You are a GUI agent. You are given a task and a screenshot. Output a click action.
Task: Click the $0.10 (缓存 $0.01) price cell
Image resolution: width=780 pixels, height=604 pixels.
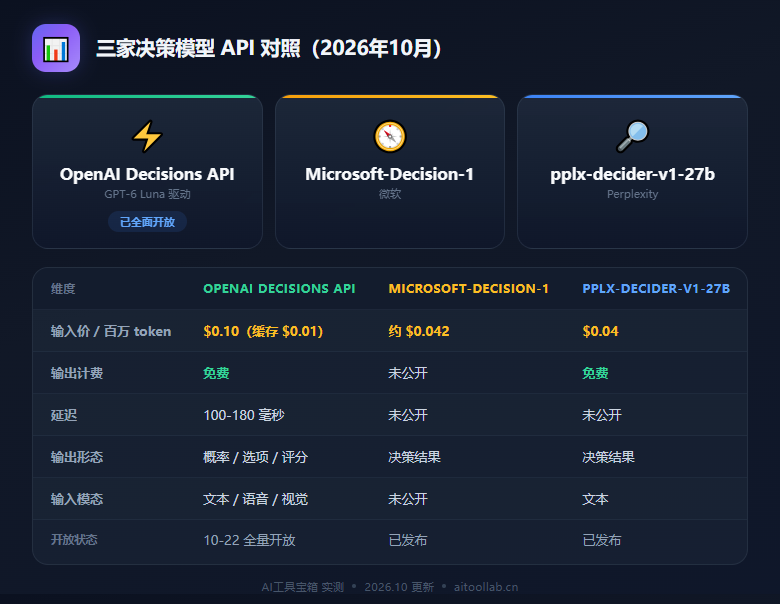pyautogui.click(x=263, y=331)
